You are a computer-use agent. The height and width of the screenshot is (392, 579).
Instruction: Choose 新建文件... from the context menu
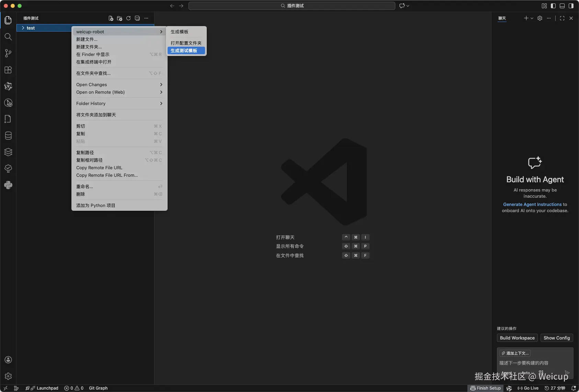tap(119, 39)
